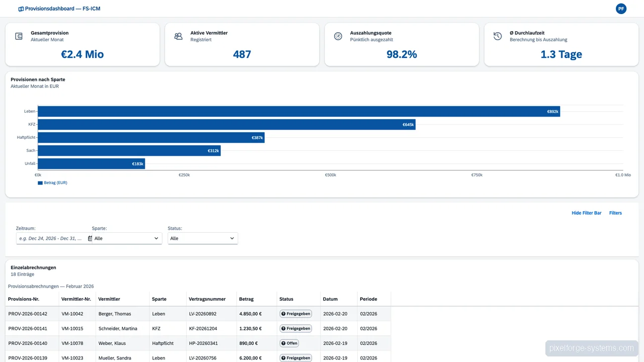Open the PF profile avatar
Viewport: 644px width, 362px height.
point(621,9)
